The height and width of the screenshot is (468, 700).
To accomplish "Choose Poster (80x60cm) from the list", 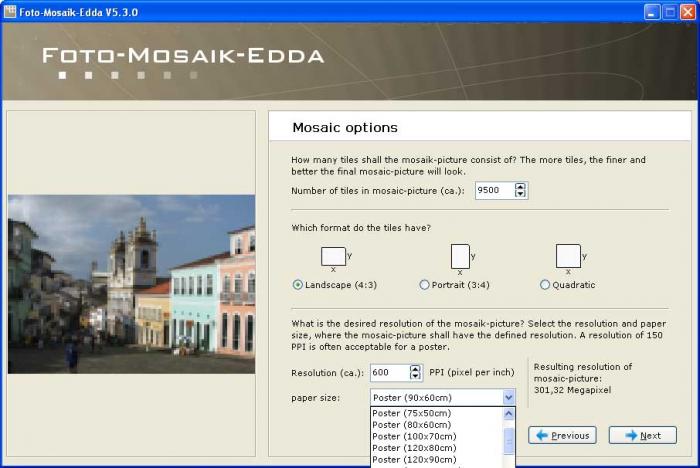I will tap(437, 425).
